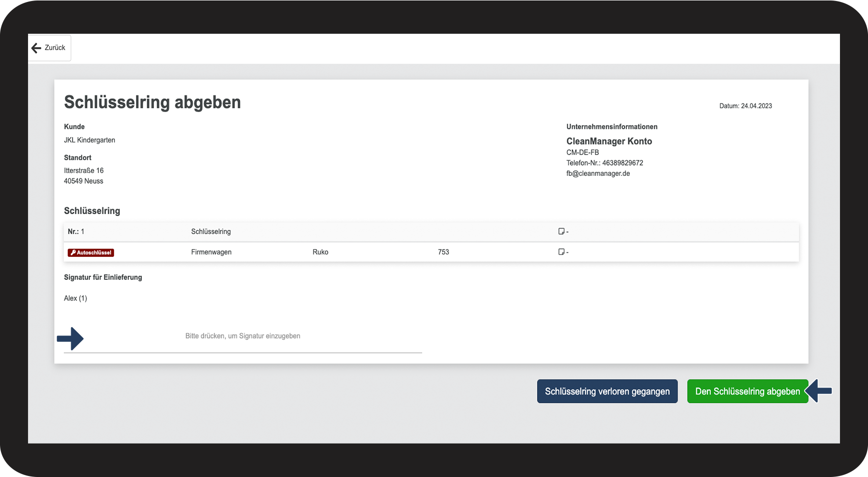This screenshot has height=477, width=868.
Task: Click the address Itterstraße 16
Action: [x=84, y=170]
